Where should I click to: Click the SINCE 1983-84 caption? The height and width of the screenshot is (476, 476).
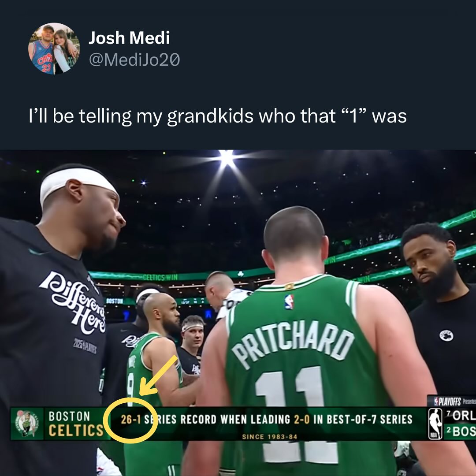(x=270, y=437)
